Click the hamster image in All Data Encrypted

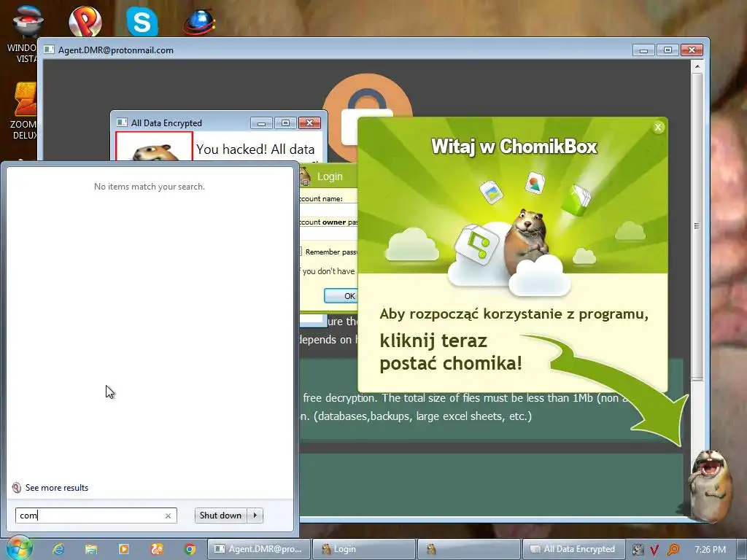(x=155, y=147)
